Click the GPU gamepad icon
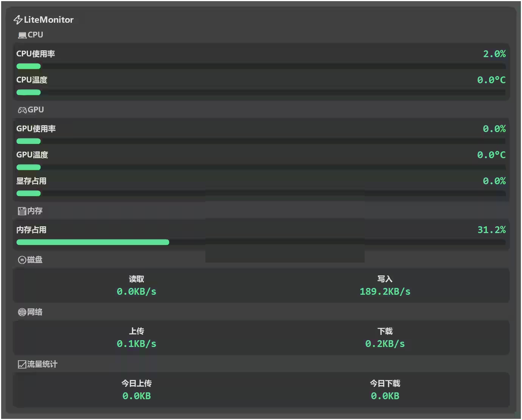 click(x=22, y=110)
